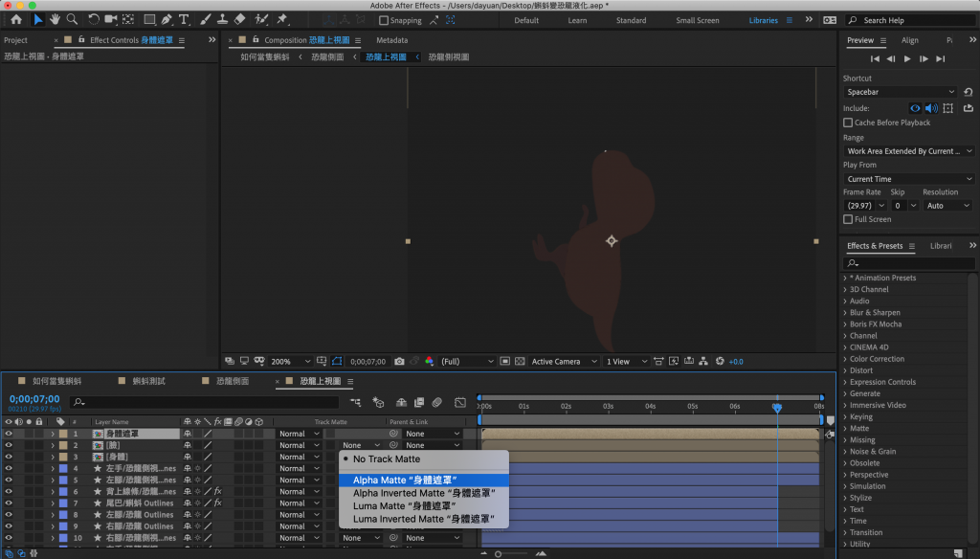This screenshot has width=980, height=559.
Task: Switch to the Standard workspace
Action: [x=632, y=20]
